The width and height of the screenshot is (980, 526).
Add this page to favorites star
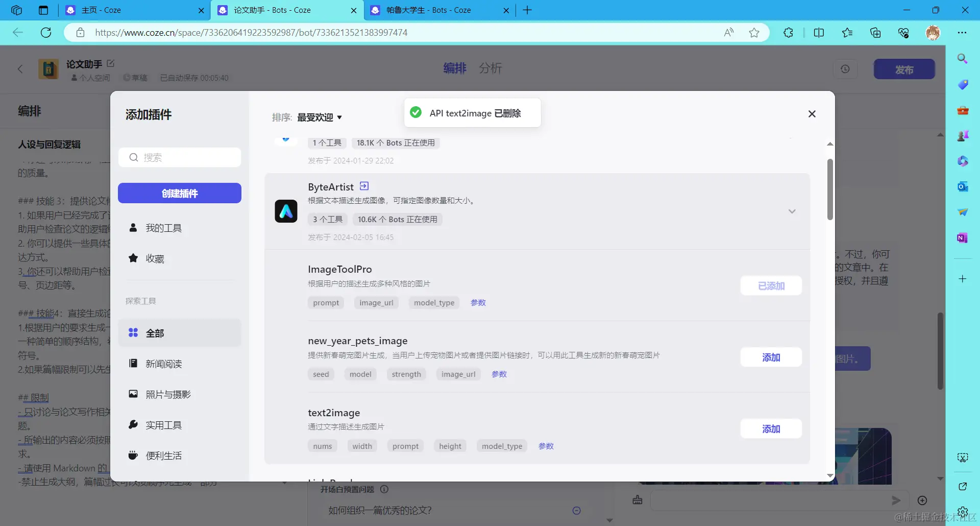click(x=754, y=33)
